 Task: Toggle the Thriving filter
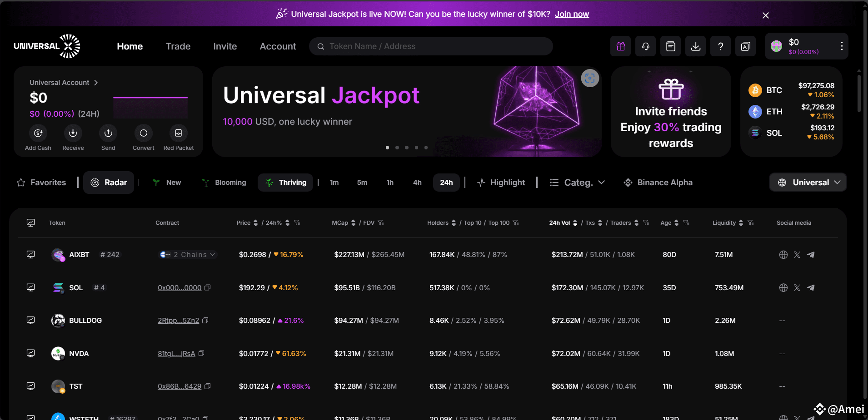285,183
